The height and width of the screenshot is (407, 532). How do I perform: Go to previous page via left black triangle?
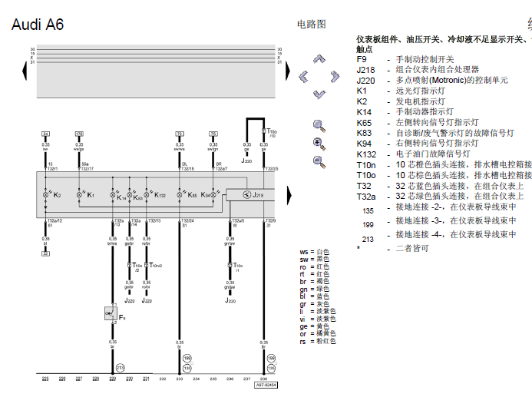(25, 71)
